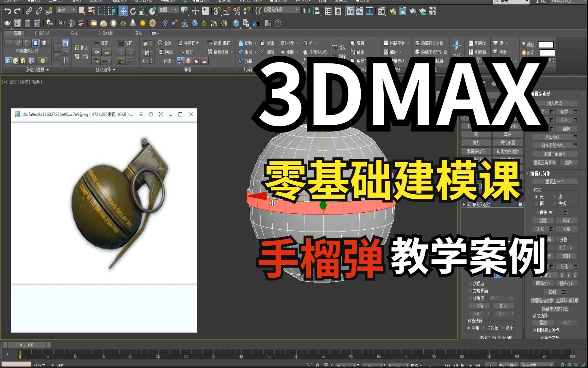Click the cone primitive icon
588x368 pixels.
click(x=133, y=23)
